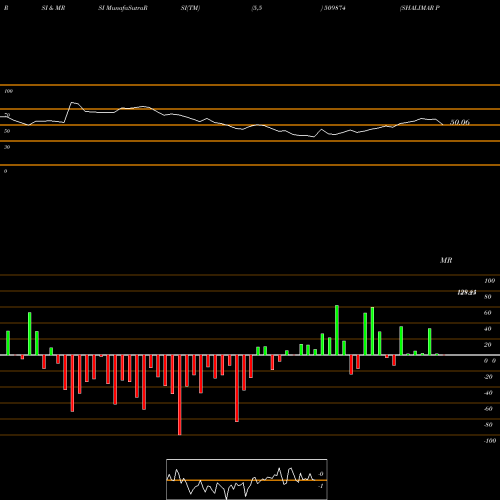Click the "SI(TM)" header label

[x=190, y=8]
